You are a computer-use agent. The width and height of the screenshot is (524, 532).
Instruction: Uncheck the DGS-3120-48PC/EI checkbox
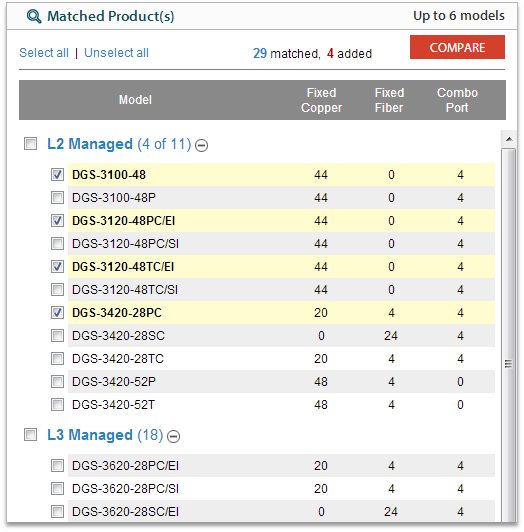tap(57, 221)
